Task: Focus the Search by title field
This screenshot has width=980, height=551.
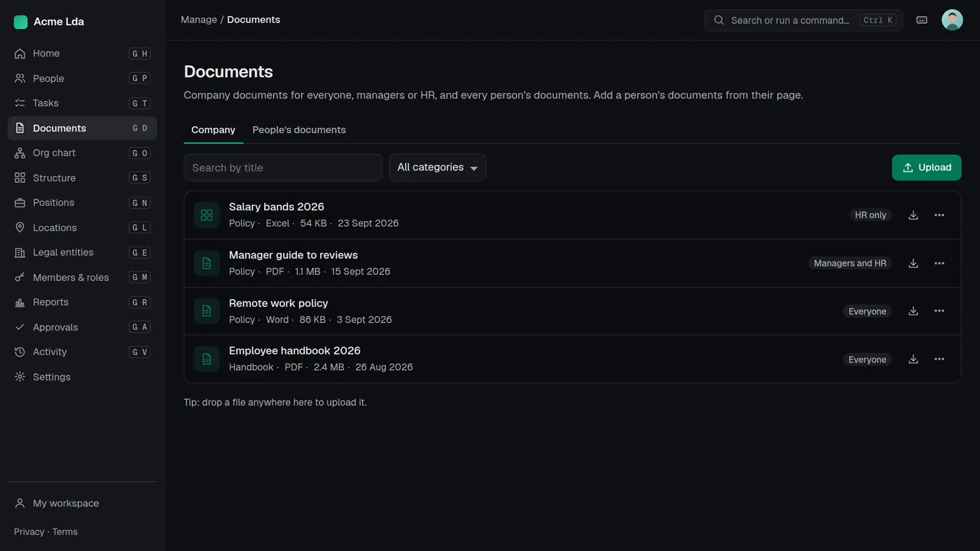Action: pyautogui.click(x=283, y=168)
